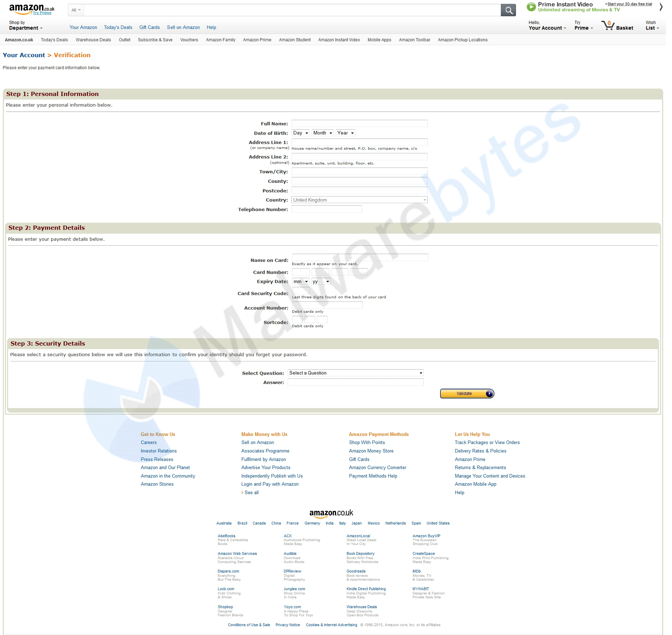Open the Select a Question dropdown
Image resolution: width=672 pixels, height=635 pixels.
[x=355, y=373]
